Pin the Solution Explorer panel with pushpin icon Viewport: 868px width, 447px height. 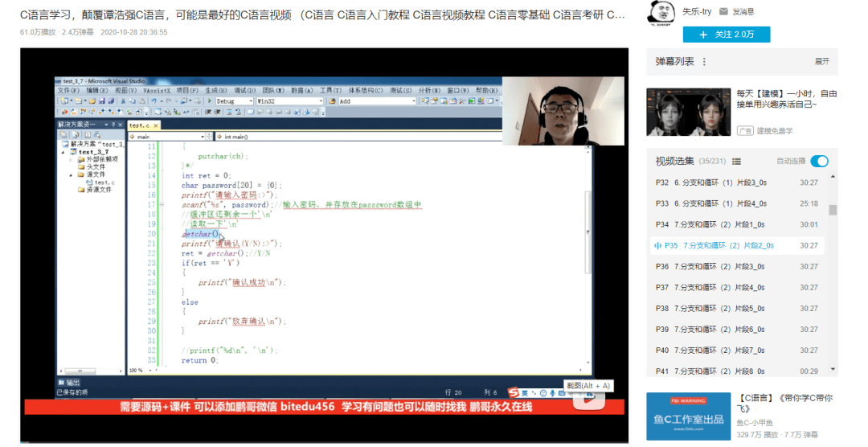113,125
